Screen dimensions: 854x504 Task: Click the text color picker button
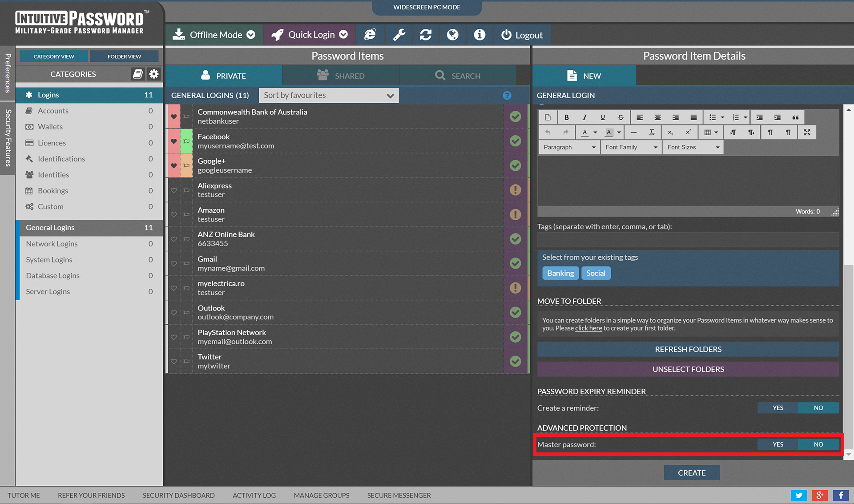[585, 132]
